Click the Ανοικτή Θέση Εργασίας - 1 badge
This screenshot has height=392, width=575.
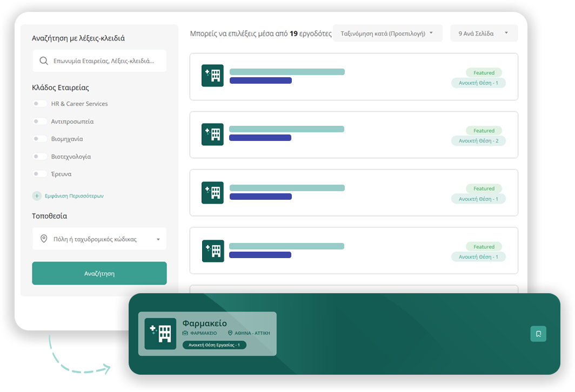click(x=215, y=344)
